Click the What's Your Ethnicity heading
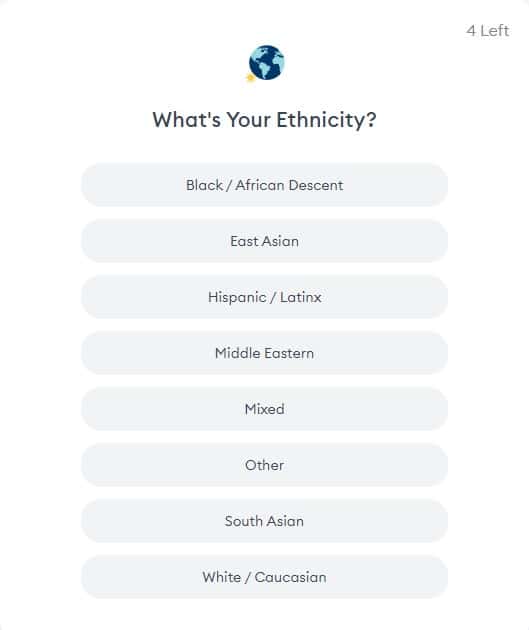Image resolution: width=529 pixels, height=630 pixels. click(264, 120)
